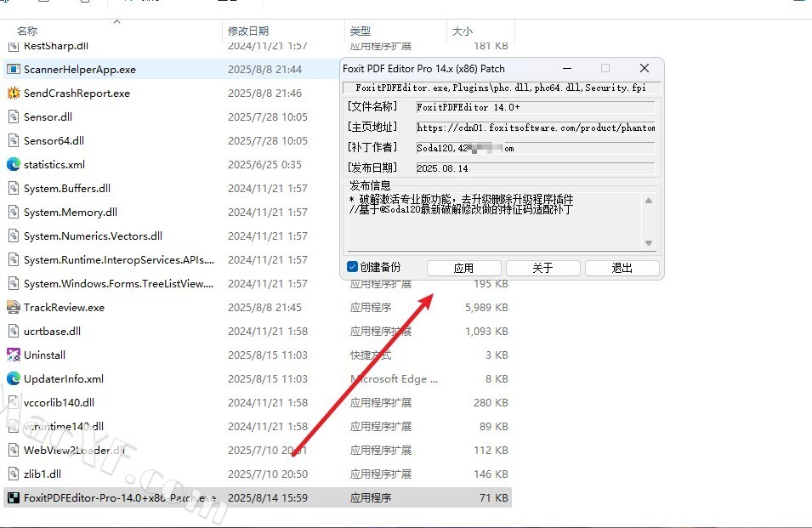Click the ScannerHelperApp.exe file icon
Image resolution: width=812 pixels, height=528 pixels.
click(14, 70)
